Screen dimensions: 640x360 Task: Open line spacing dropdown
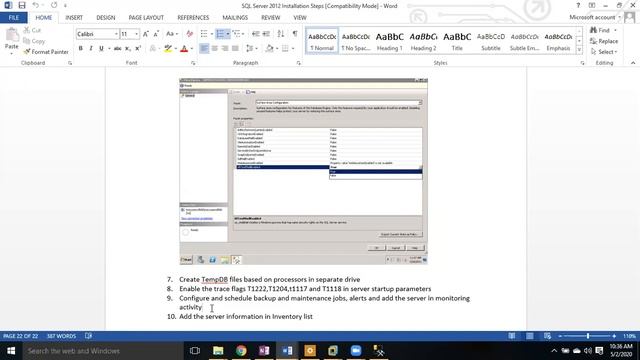pyautogui.click(x=252, y=49)
